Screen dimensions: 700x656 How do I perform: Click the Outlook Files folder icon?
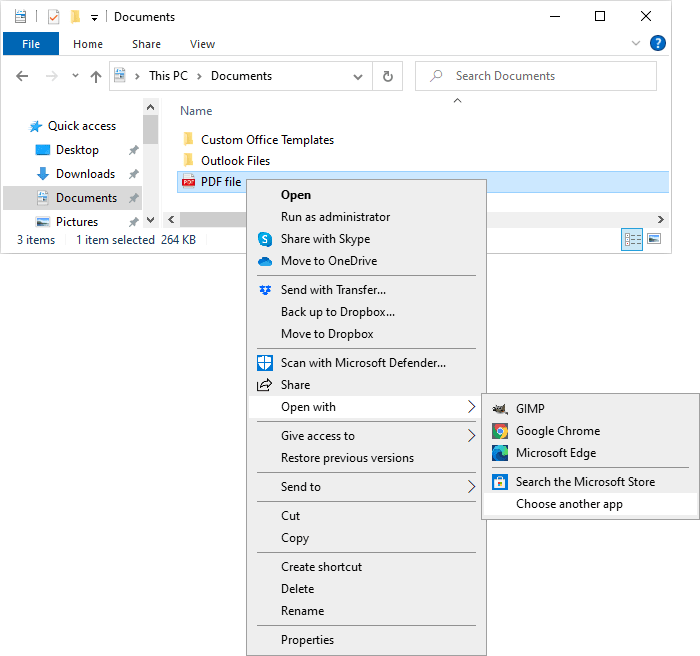coord(188,160)
